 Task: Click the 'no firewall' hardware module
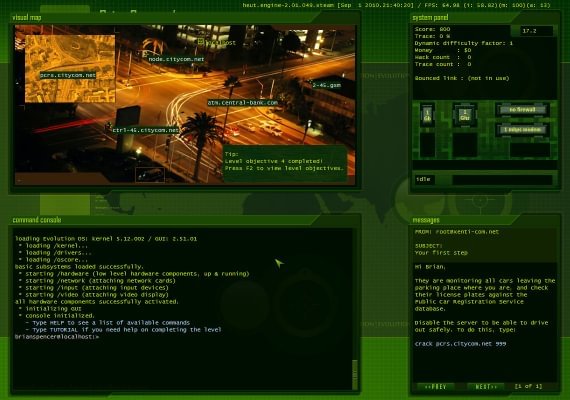[x=522, y=110]
